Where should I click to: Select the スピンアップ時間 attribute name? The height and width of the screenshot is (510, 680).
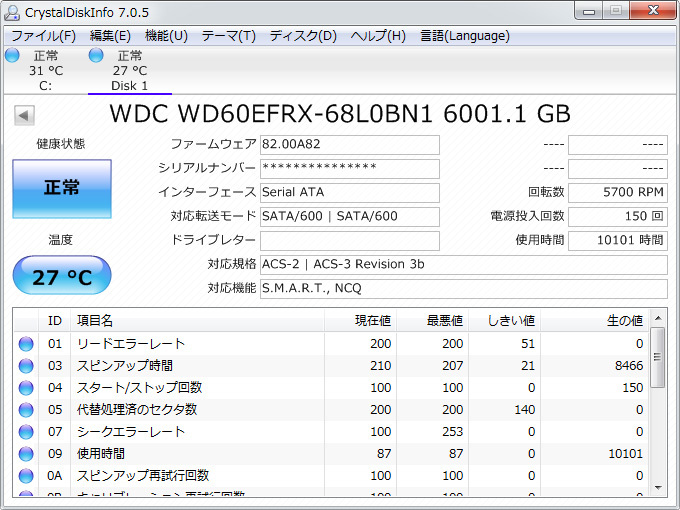[x=125, y=366]
